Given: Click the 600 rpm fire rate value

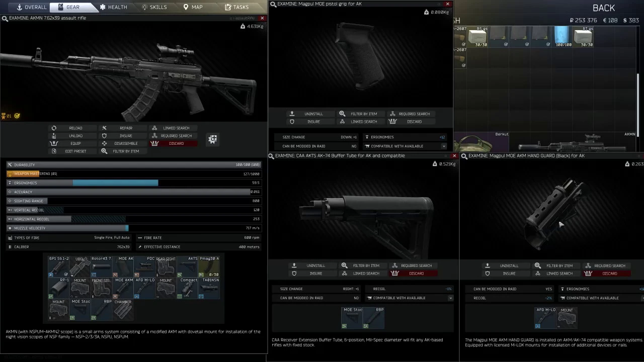Looking at the screenshot, I should (252, 238).
